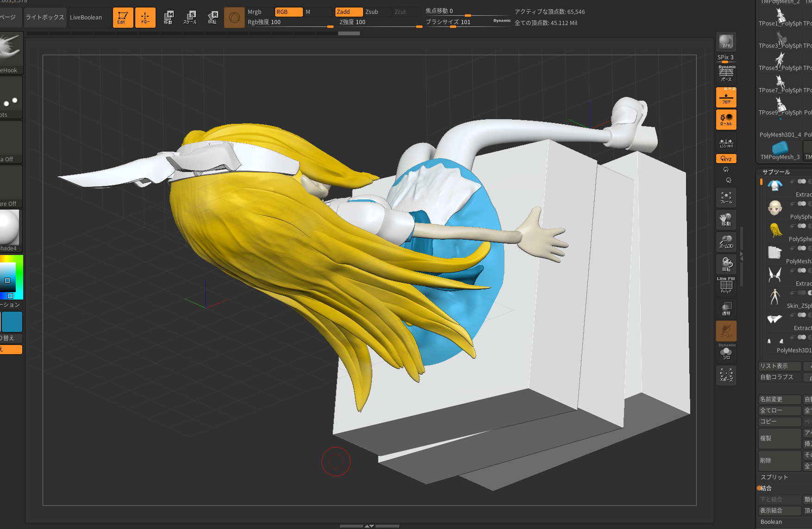The image size is (812, 529).
Task: Click the Move (移動) view navigation icon
Action: tap(726, 220)
